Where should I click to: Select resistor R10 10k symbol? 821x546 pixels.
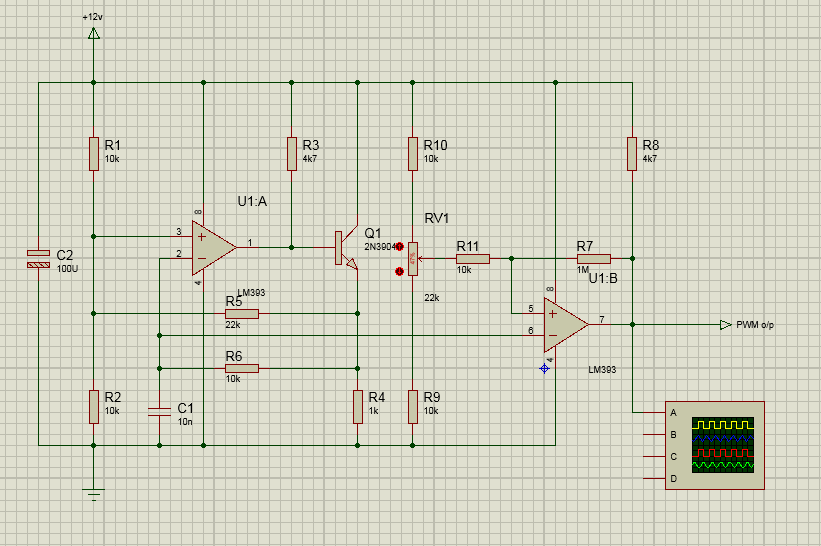(x=413, y=154)
